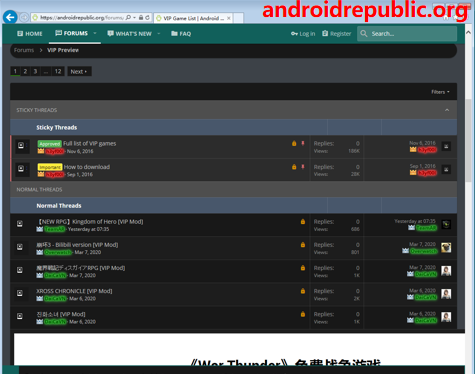Screen dimensions: 476x374
Task: Click lock icon on How to download thread
Action: pos(294,167)
